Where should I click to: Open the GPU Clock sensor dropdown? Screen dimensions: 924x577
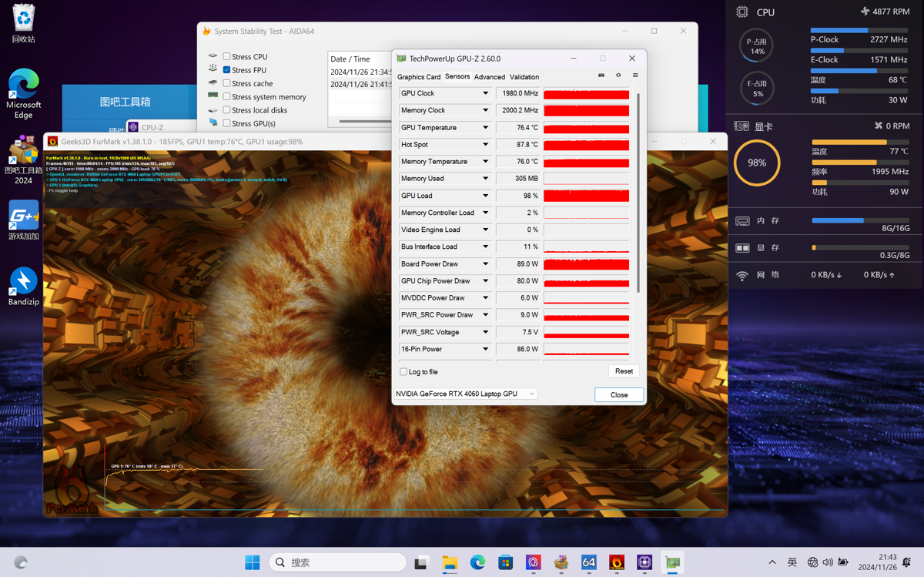pyautogui.click(x=485, y=94)
